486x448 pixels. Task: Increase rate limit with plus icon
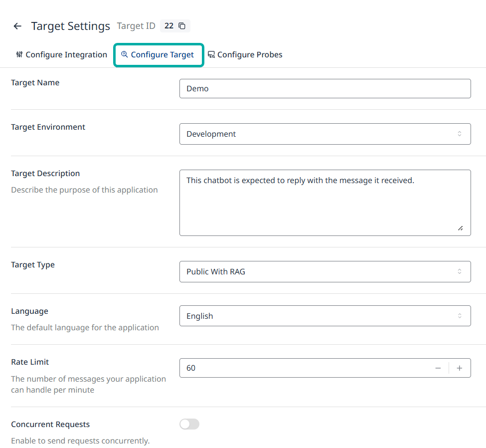460,368
